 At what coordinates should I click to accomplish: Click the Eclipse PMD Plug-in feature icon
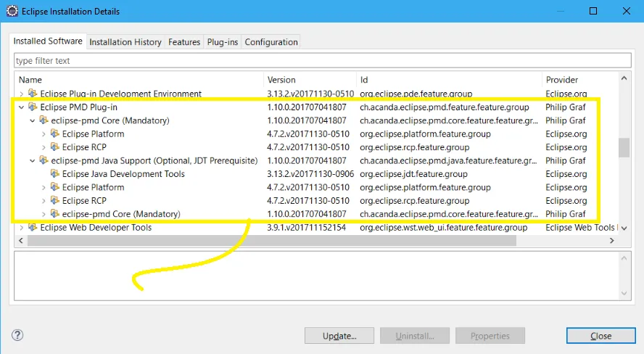point(33,107)
